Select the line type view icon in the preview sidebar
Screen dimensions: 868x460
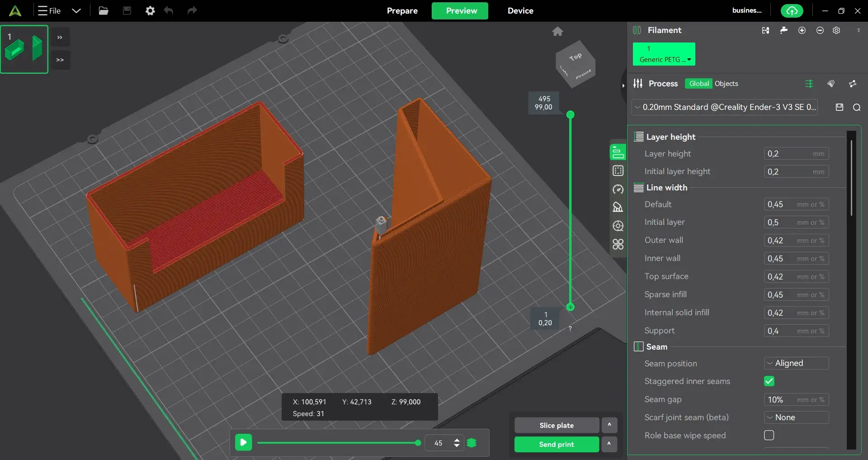click(618, 152)
